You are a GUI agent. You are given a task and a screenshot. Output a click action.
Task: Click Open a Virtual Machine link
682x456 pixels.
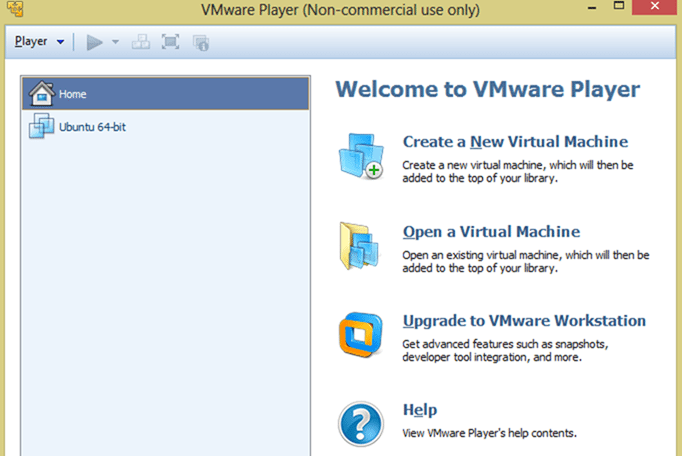(x=491, y=232)
